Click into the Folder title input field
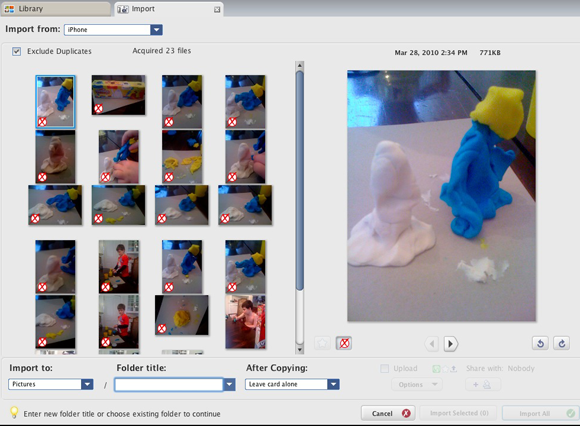The width and height of the screenshot is (580, 426). tap(169, 385)
